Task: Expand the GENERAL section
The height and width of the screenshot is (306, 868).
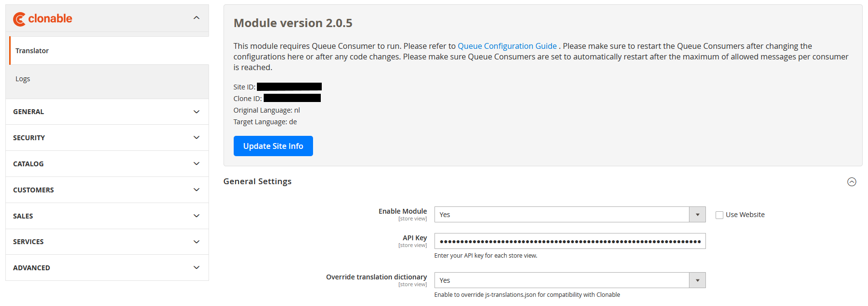Action: pyautogui.click(x=107, y=112)
